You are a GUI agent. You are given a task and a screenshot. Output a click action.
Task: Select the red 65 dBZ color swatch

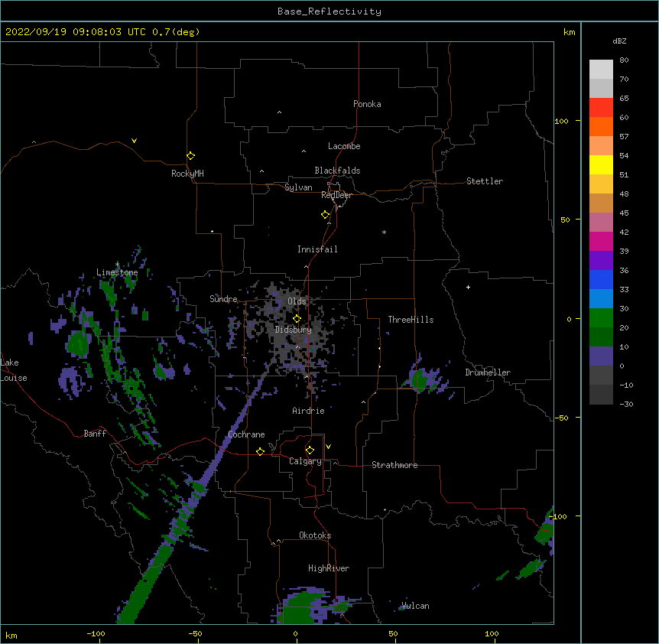tap(601, 107)
